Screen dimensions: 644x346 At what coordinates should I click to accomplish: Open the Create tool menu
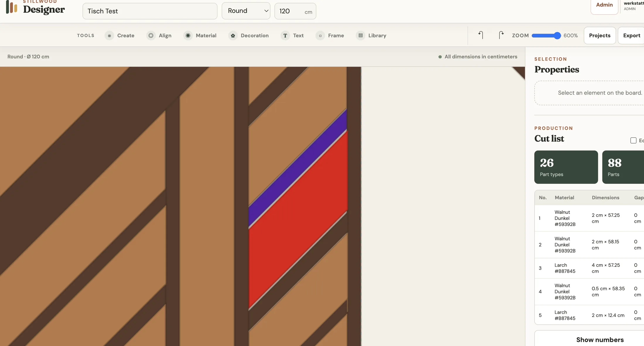click(119, 35)
